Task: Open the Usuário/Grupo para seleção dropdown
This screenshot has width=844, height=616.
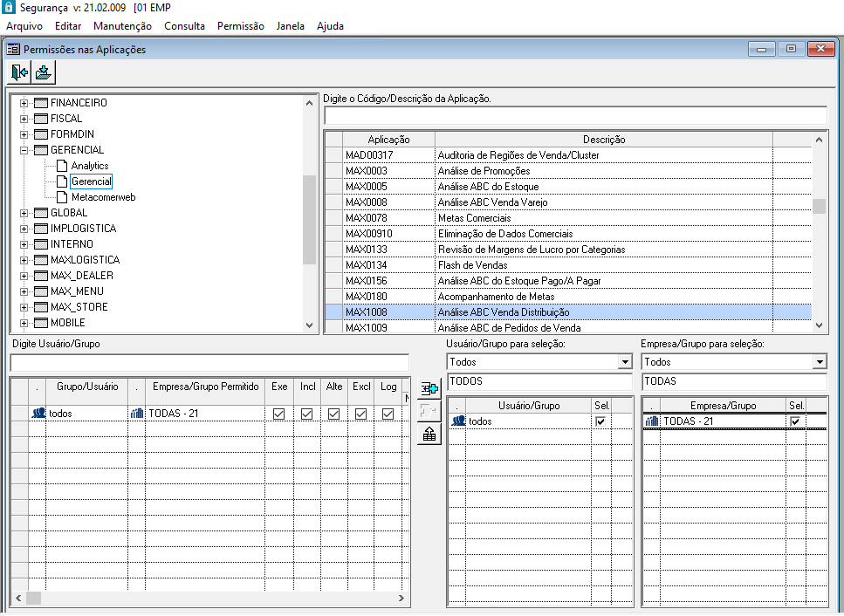Action: [x=624, y=361]
